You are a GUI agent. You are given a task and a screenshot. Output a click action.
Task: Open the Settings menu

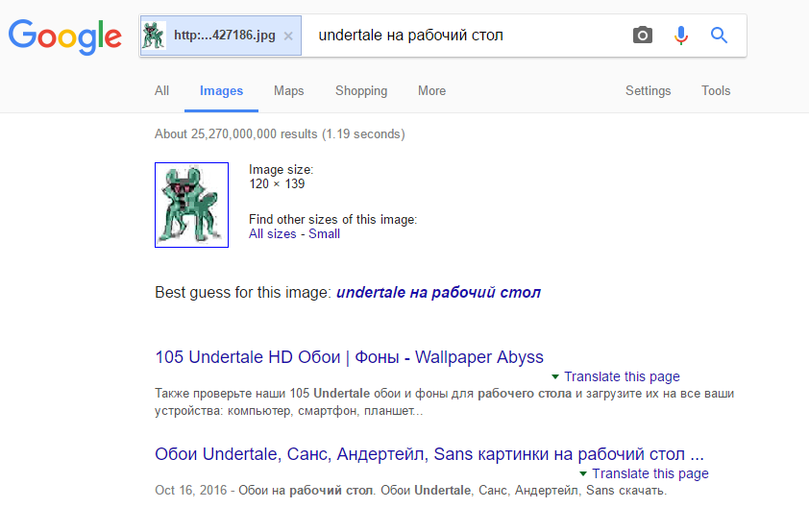coord(648,91)
